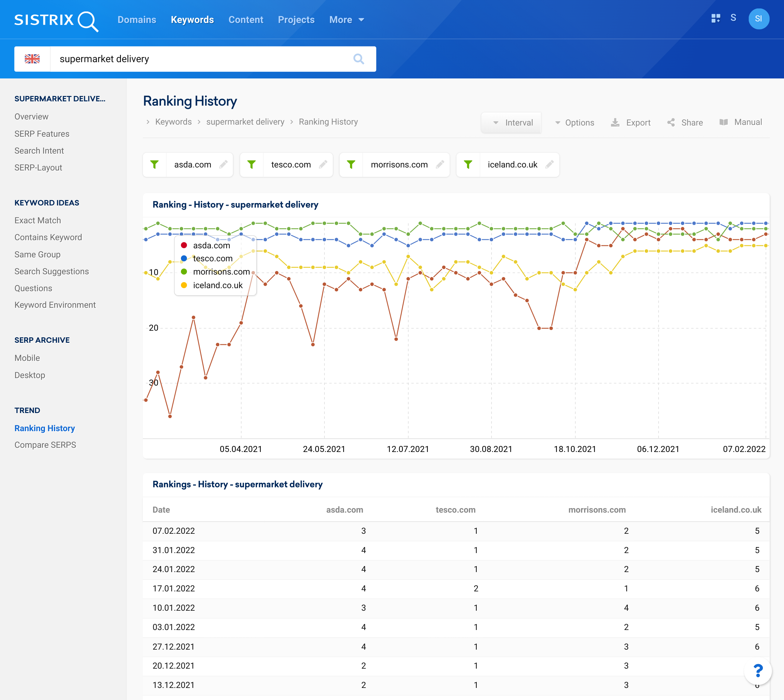
Task: Open the Options dropdown
Action: (574, 123)
